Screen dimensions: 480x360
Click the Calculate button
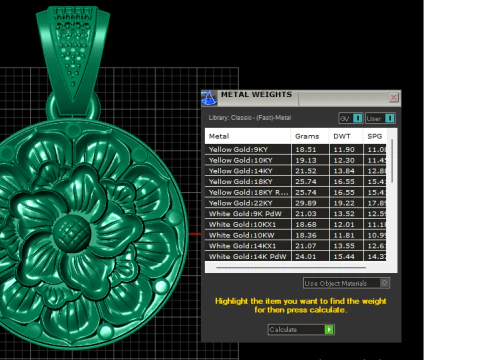301,329
